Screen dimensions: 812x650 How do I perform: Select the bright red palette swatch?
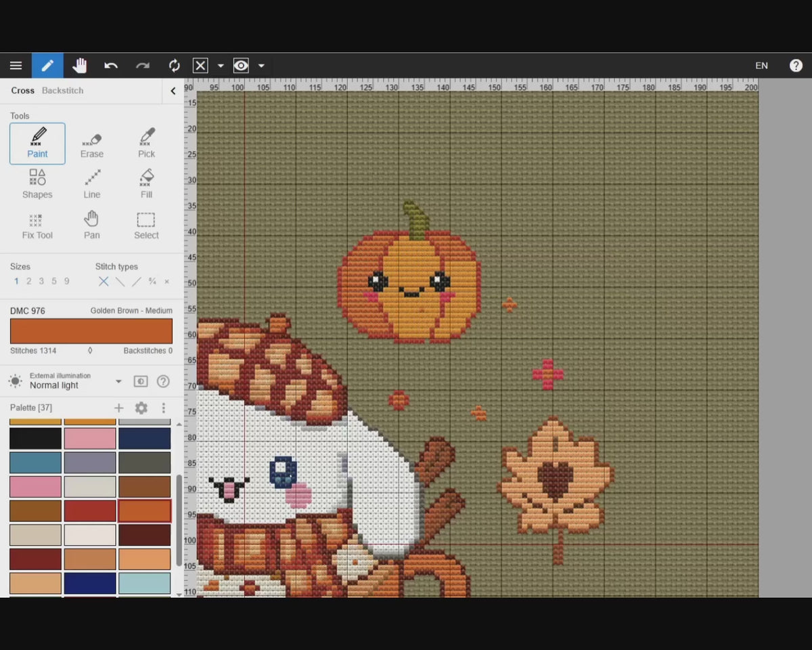click(x=90, y=511)
